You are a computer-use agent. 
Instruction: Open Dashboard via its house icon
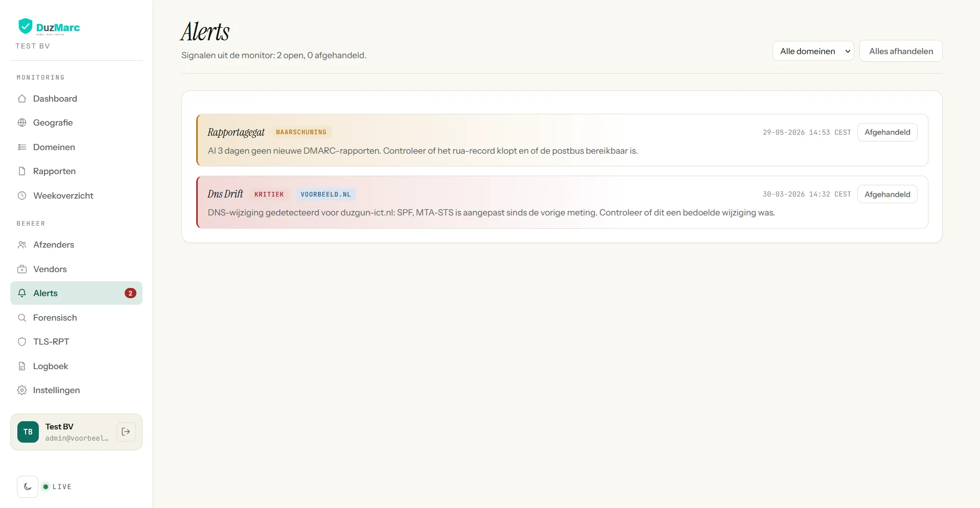(22, 99)
